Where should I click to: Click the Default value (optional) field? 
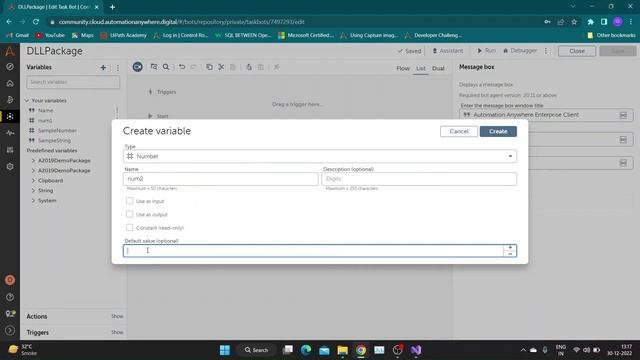(313, 251)
